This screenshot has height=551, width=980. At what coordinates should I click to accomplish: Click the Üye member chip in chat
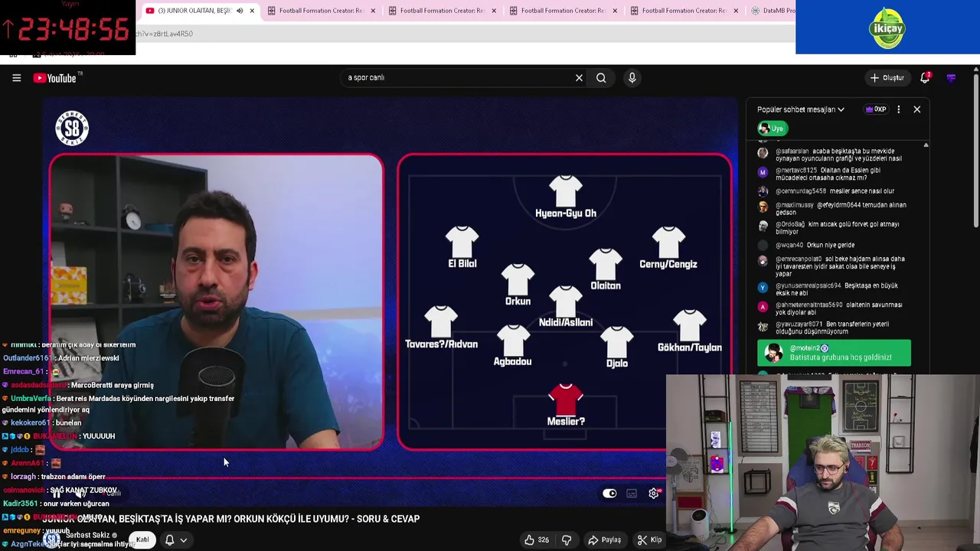coord(773,129)
